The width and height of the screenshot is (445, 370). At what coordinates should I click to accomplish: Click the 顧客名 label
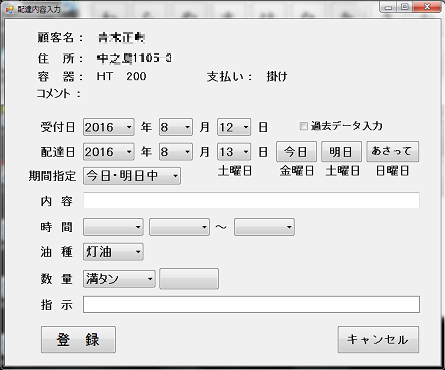[x=60, y=37]
